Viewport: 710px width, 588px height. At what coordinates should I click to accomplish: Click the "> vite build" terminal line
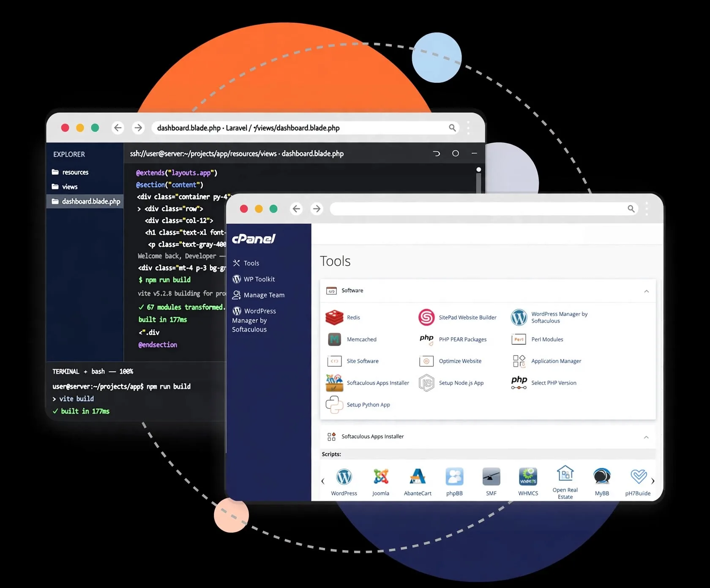73,399
